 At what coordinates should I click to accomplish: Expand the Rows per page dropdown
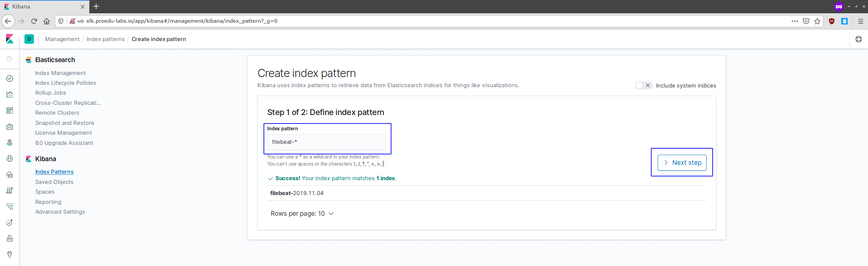(x=302, y=213)
